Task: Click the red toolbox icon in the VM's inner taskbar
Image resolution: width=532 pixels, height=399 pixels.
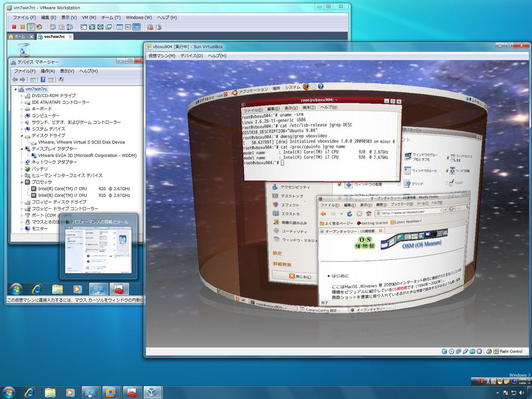Action: tap(119, 289)
